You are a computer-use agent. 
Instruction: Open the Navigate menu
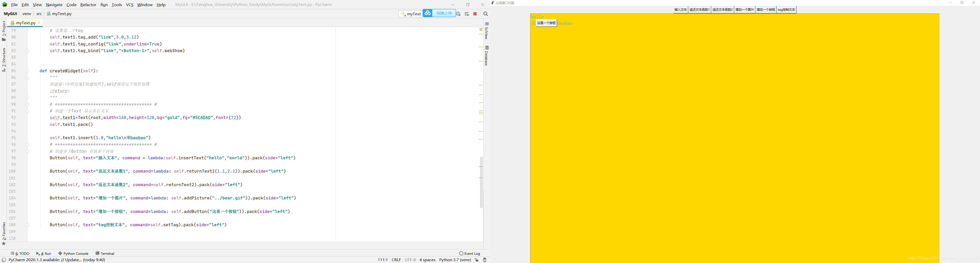point(54,5)
